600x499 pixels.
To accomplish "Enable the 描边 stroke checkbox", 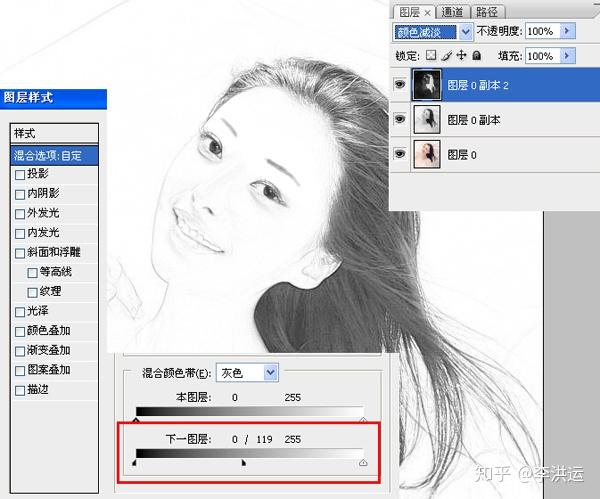I will 20,391.
